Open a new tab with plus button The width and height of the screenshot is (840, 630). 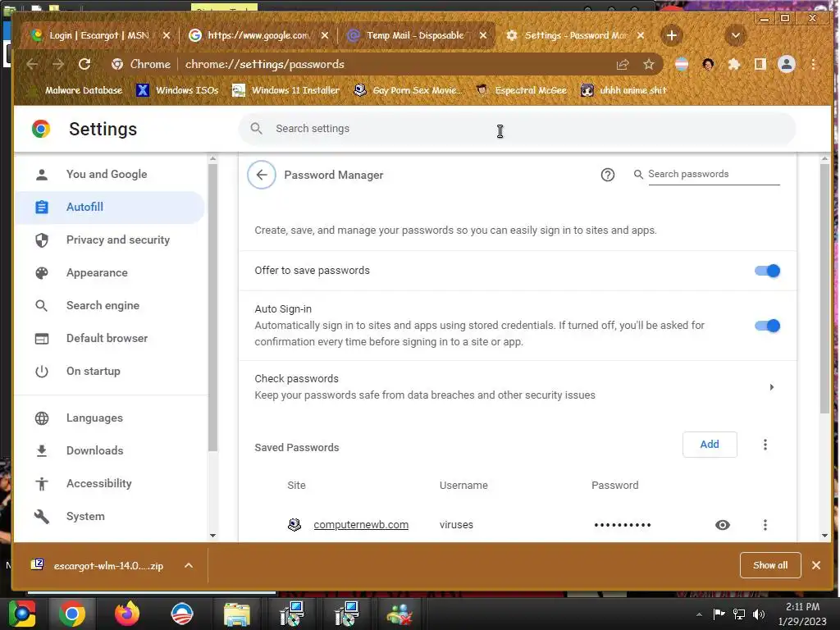point(671,35)
